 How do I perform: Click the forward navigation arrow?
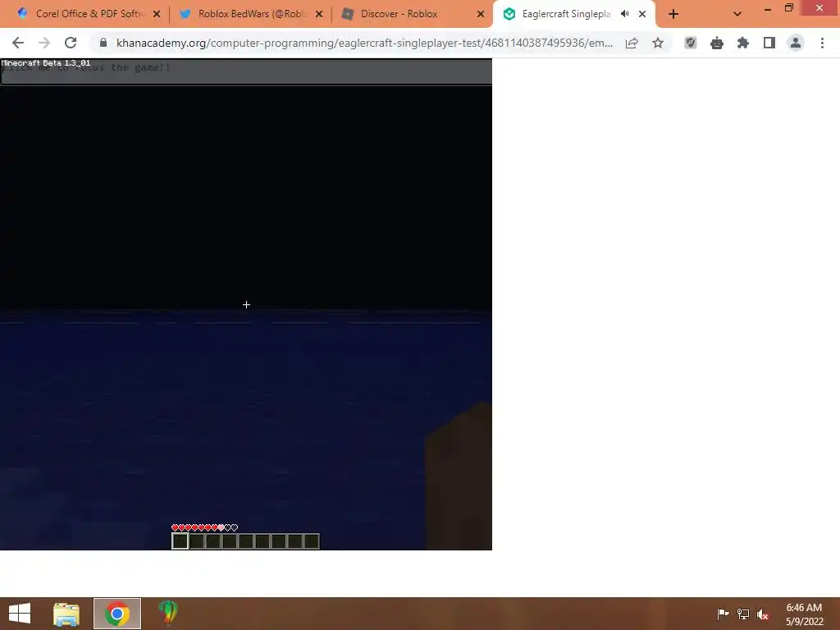click(x=44, y=43)
